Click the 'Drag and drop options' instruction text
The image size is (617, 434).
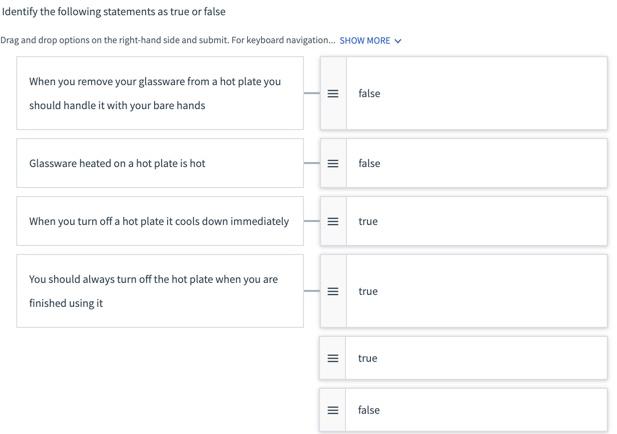pyautogui.click(x=168, y=41)
